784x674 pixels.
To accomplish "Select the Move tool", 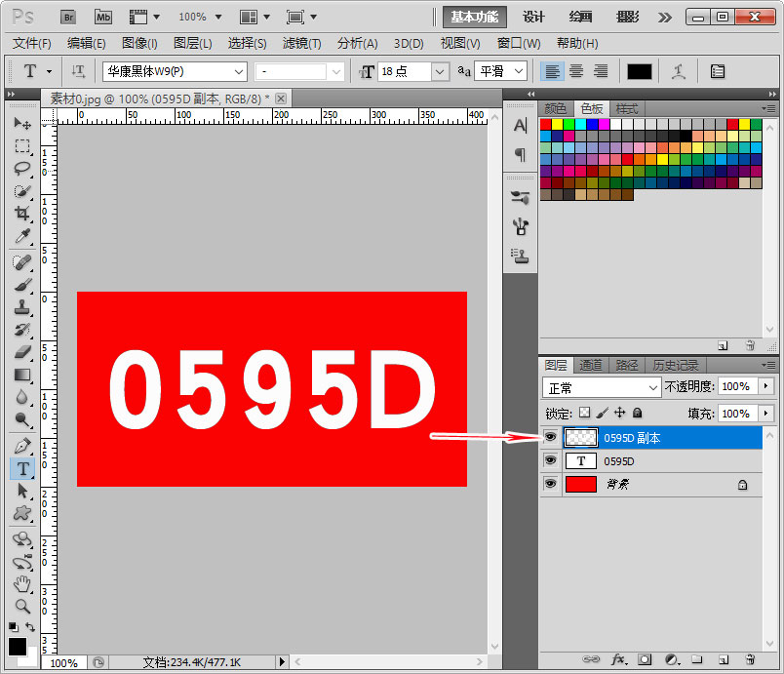I will (22, 123).
